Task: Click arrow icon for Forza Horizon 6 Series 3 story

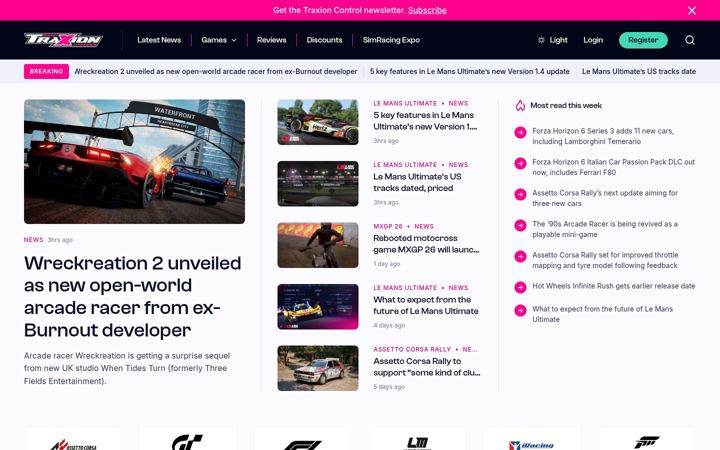Action: coord(520,133)
